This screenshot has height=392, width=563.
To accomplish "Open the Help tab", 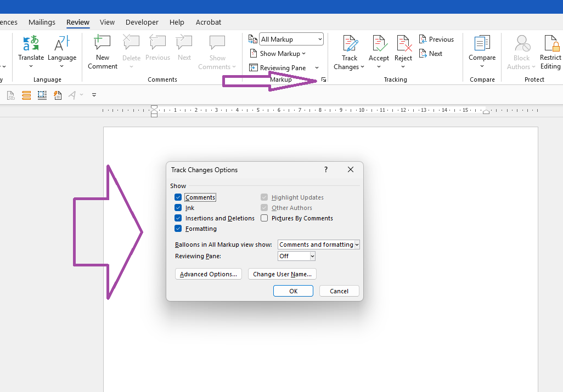I will click(x=177, y=22).
